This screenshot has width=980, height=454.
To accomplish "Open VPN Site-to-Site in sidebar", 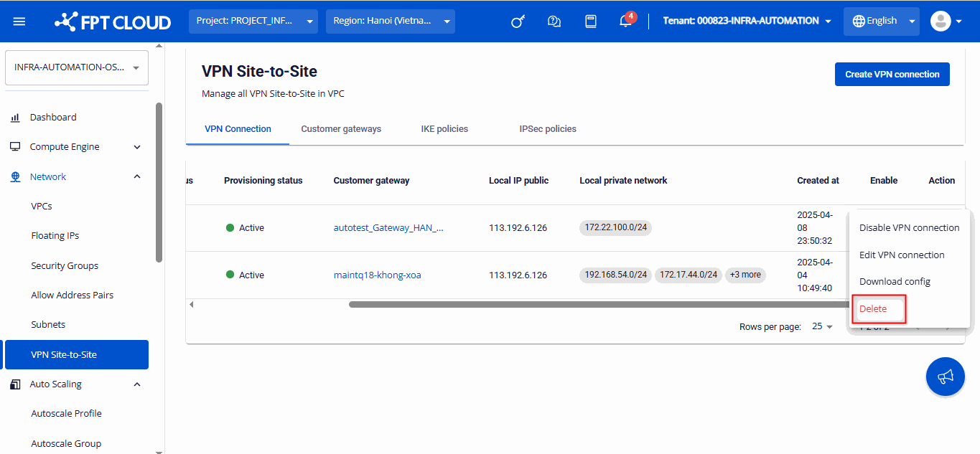I will click(77, 355).
